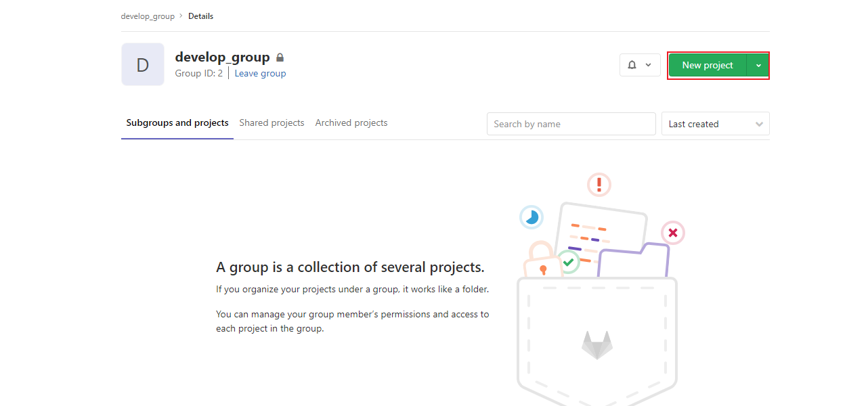This screenshot has width=868, height=406.
Task: Switch to Subgroups and projects tab
Action: click(x=177, y=123)
